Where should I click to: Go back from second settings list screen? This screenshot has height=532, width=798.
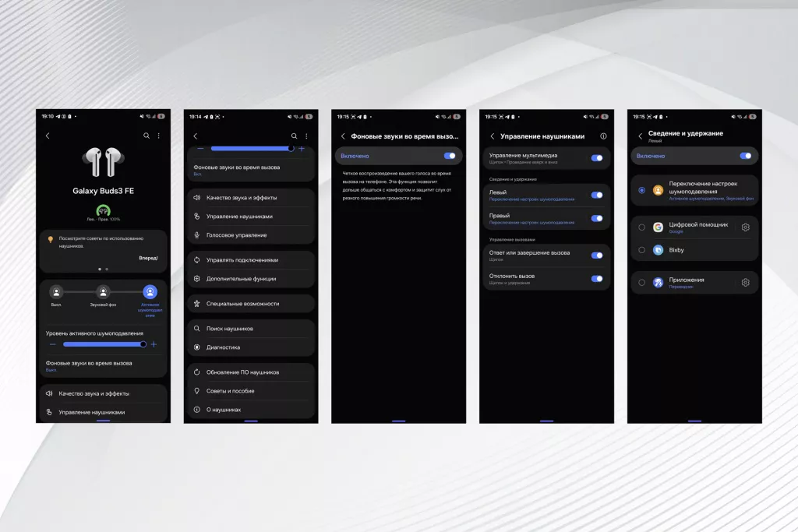[x=196, y=136]
